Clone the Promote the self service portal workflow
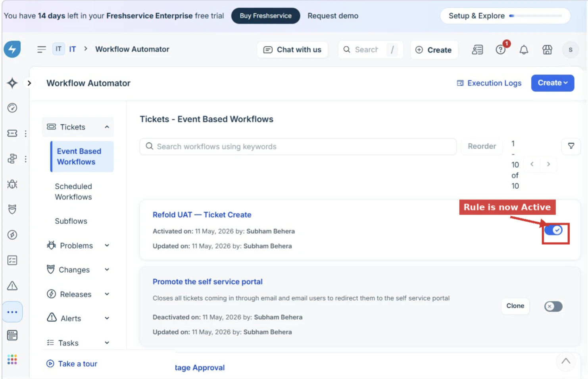This screenshot has height=379, width=588. point(515,306)
